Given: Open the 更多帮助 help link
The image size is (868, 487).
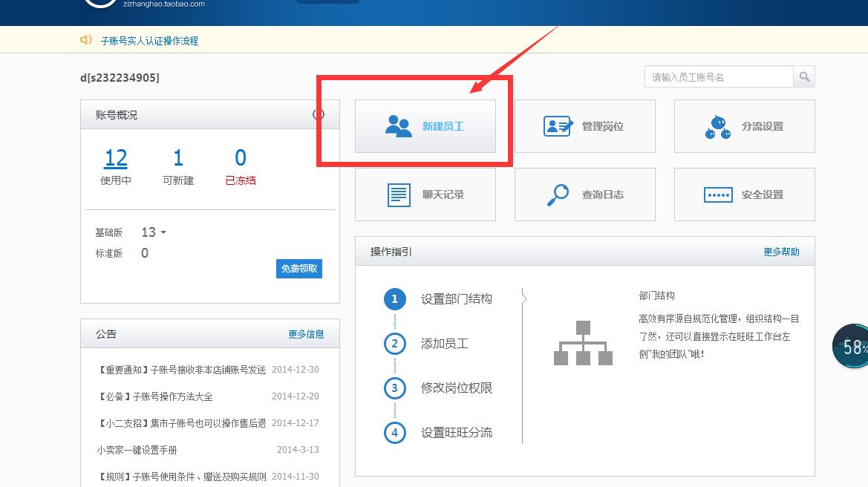Looking at the screenshot, I should tap(782, 252).
